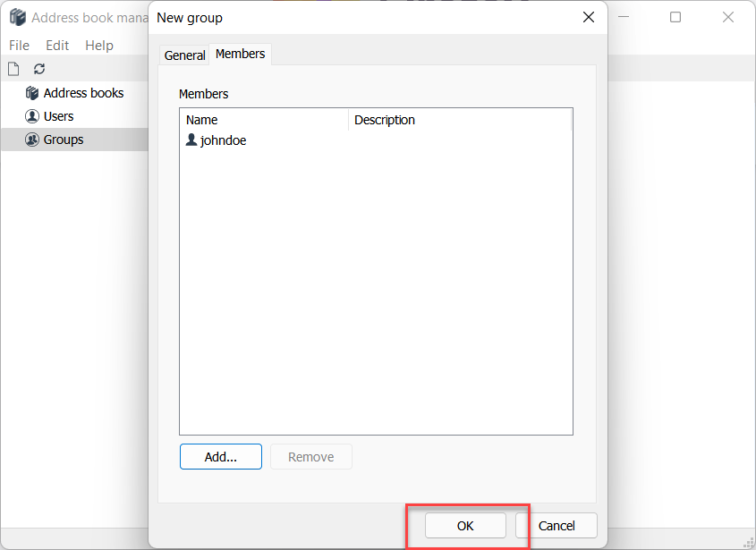Cancel the New group dialog

tap(556, 526)
